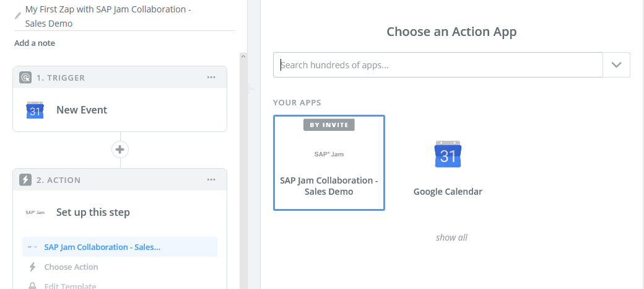This screenshot has width=644, height=289.
Task: Click 'Set up this step' text
Action: [93, 212]
